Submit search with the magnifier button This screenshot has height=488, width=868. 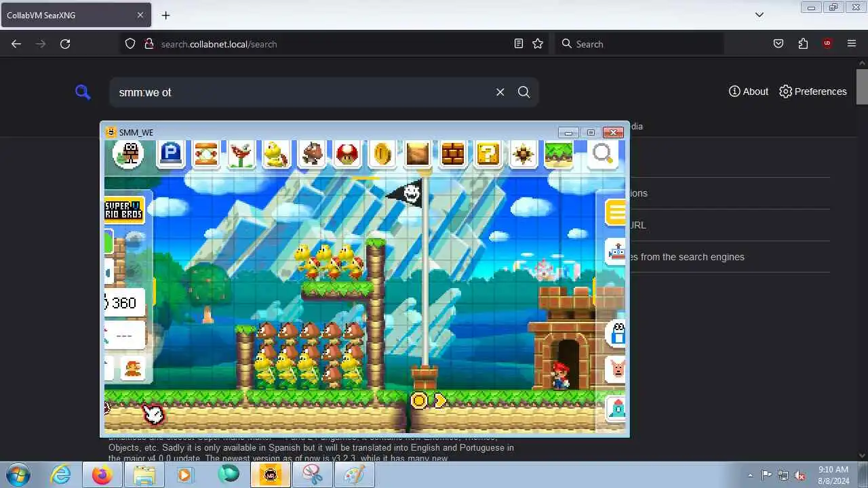(x=524, y=92)
